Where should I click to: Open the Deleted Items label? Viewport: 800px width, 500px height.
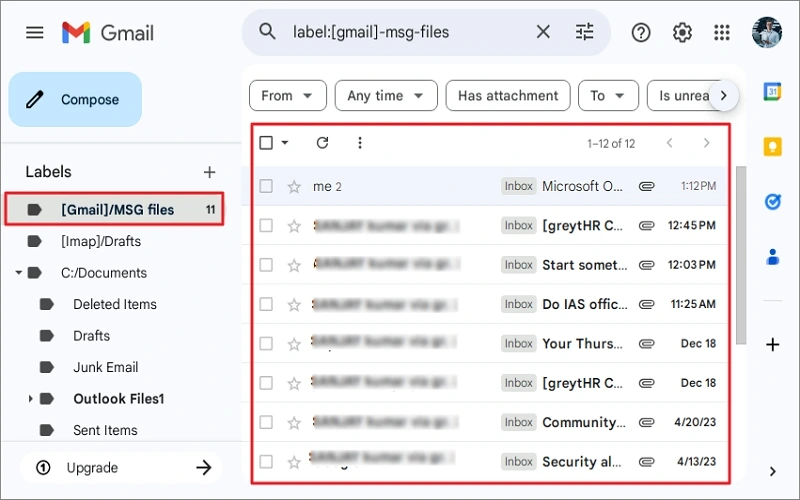(115, 304)
